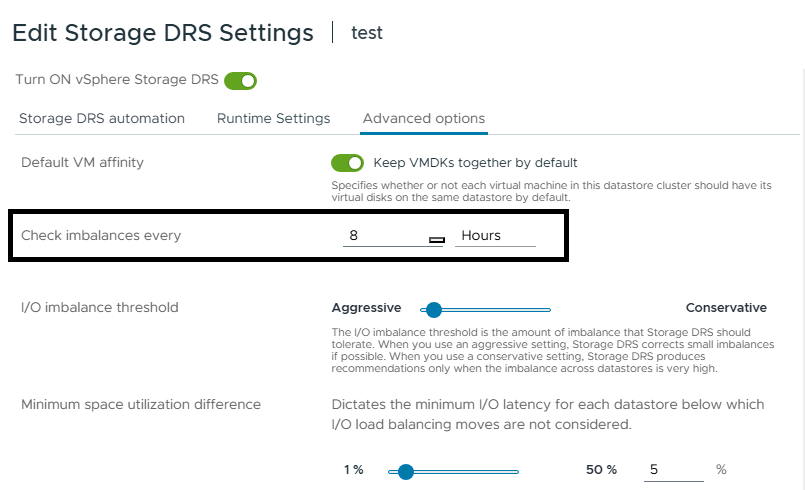
Task: Toggle Keep VMDKs together by default
Action: [x=347, y=162]
